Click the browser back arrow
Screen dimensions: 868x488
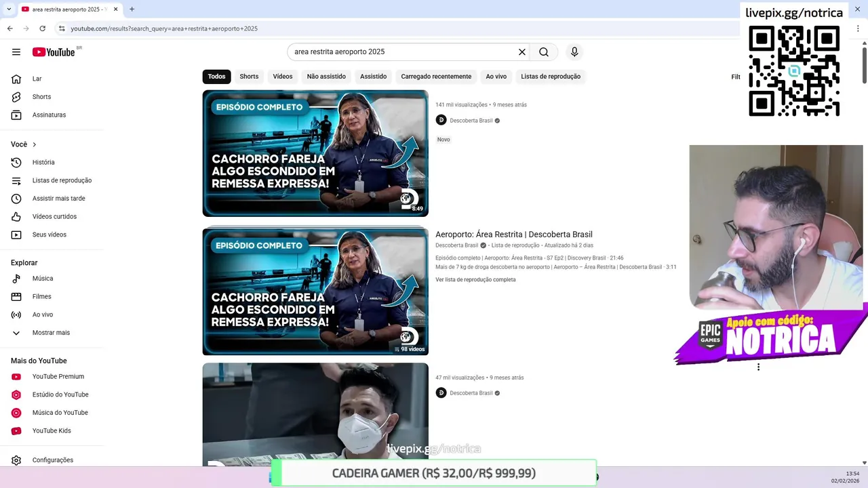[x=9, y=28]
